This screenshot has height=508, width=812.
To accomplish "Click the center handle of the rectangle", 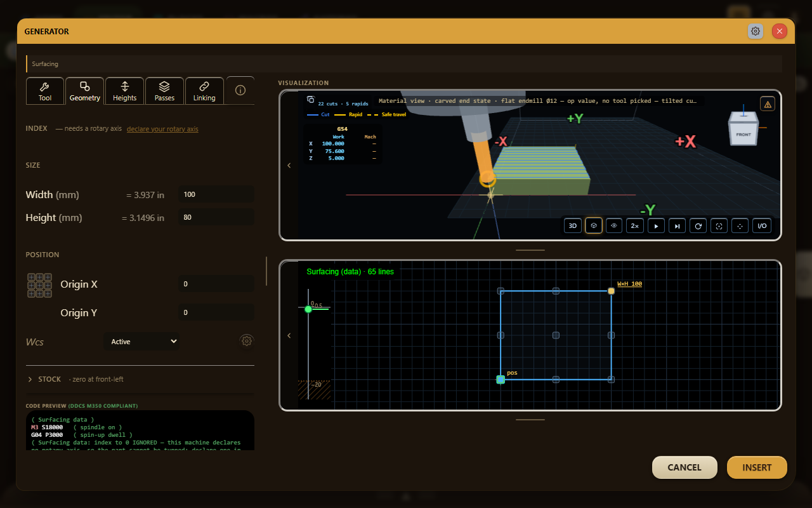I will pos(556,335).
